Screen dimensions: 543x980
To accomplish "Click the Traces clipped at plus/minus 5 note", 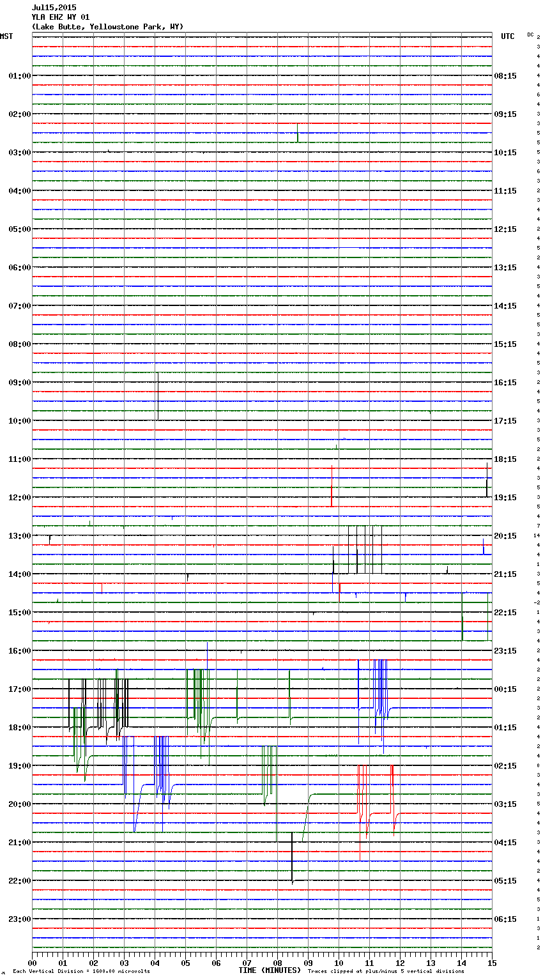I will pyautogui.click(x=386, y=972).
